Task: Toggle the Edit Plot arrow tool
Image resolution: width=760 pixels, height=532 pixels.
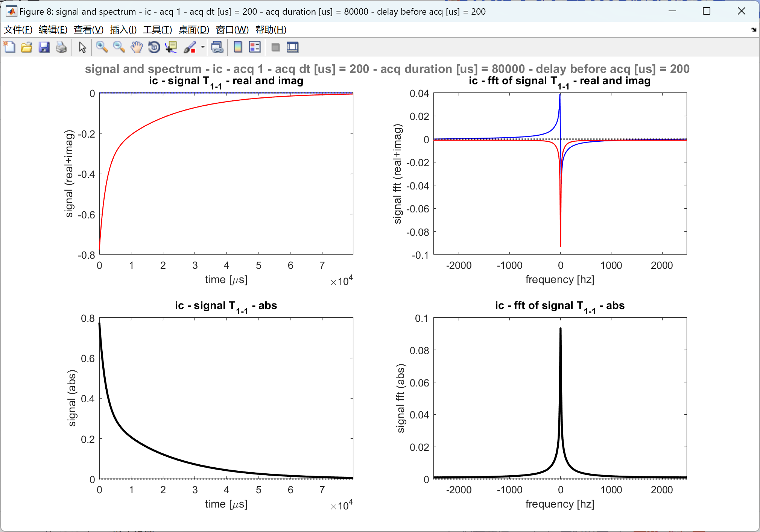Action: [82, 47]
